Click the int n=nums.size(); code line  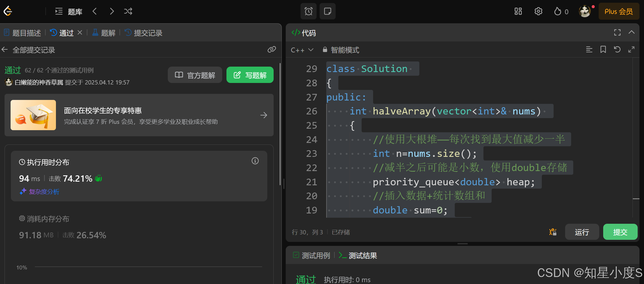click(424, 154)
